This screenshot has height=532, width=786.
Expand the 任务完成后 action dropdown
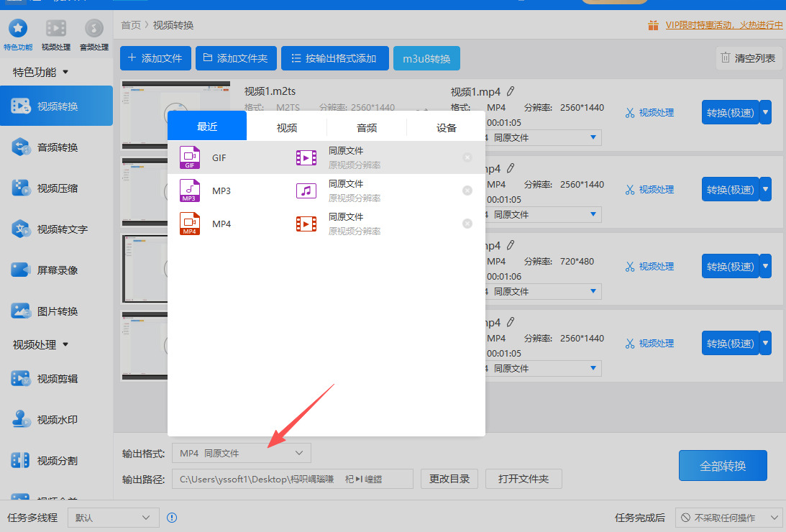click(729, 518)
